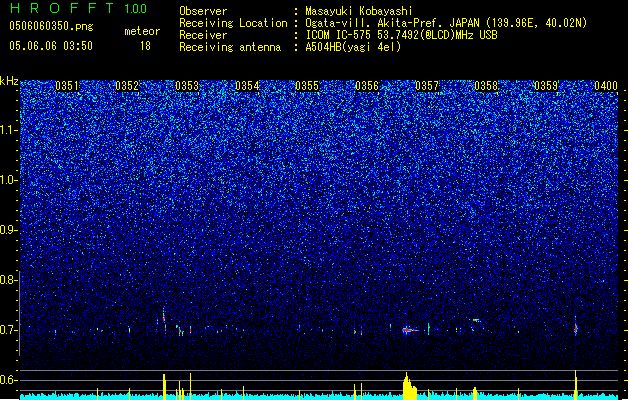The image size is (629, 400).
Task: Click the 0356 time marker
Action: 367,86
